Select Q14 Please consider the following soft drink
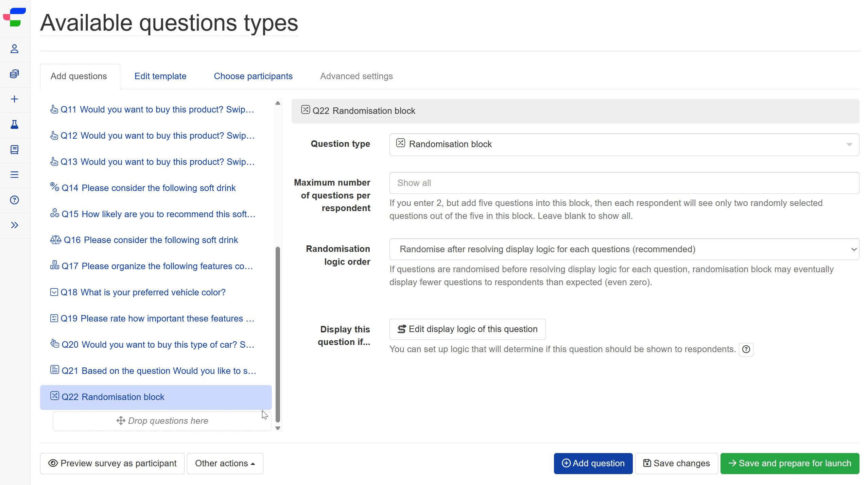The height and width of the screenshot is (485, 868). click(156, 188)
